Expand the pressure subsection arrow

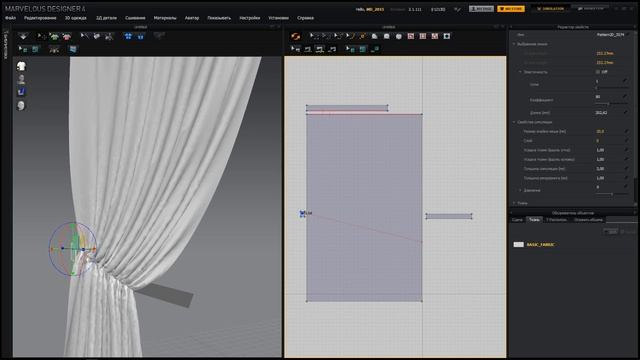[x=520, y=190]
